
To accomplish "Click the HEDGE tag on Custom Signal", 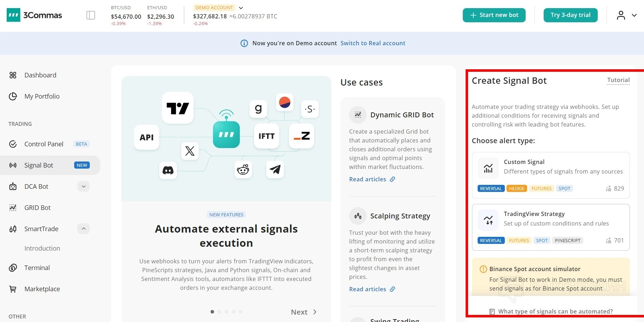I will pyautogui.click(x=516, y=188).
